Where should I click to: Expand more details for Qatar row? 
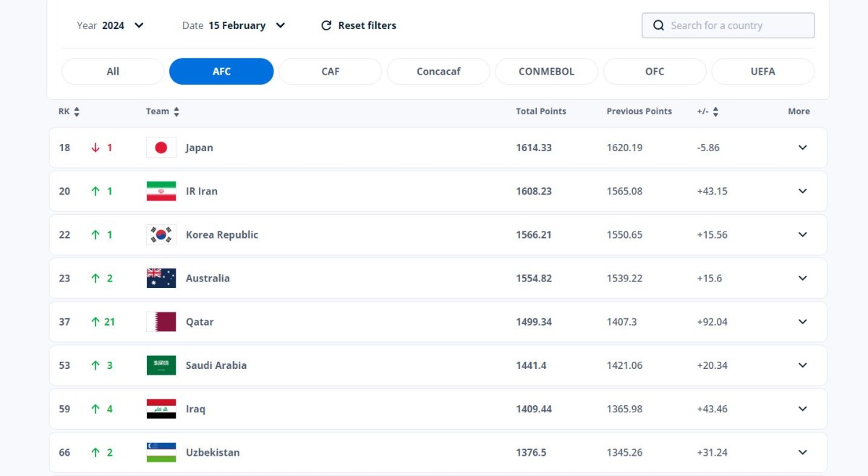(802, 322)
